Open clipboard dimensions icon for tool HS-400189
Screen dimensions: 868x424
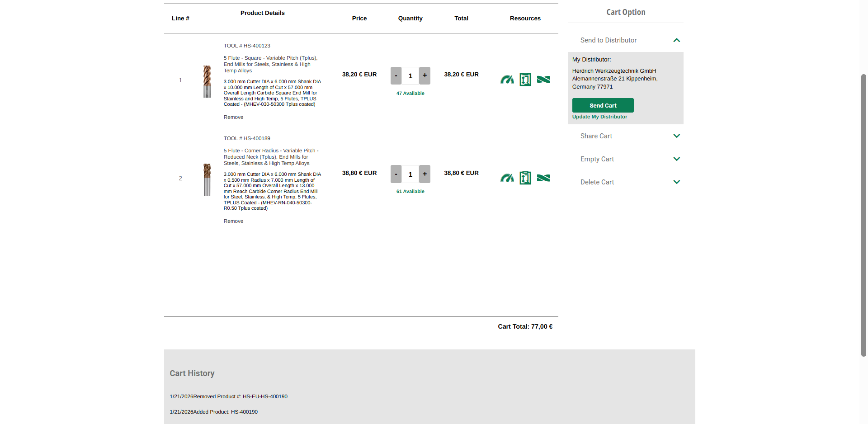(525, 178)
